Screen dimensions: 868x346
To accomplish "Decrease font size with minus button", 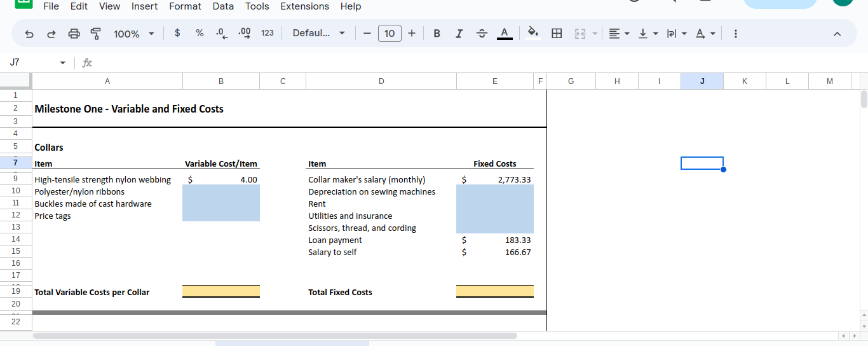I will coord(367,33).
